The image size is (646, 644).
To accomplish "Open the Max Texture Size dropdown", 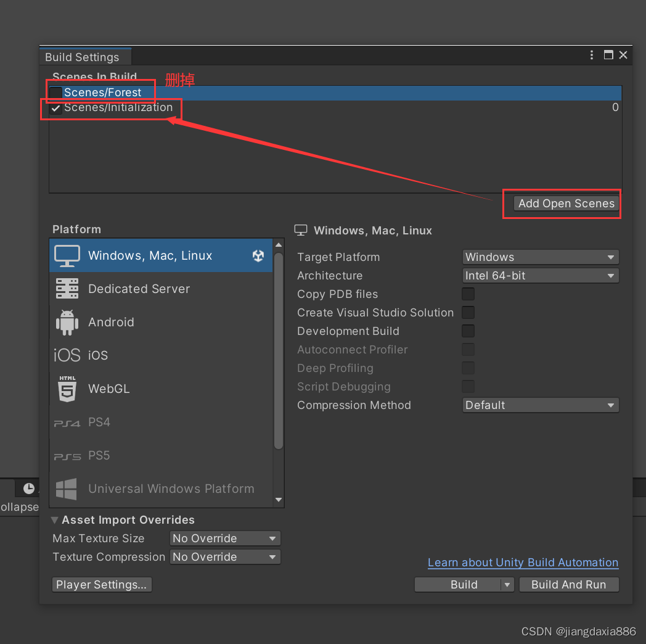I will (225, 539).
